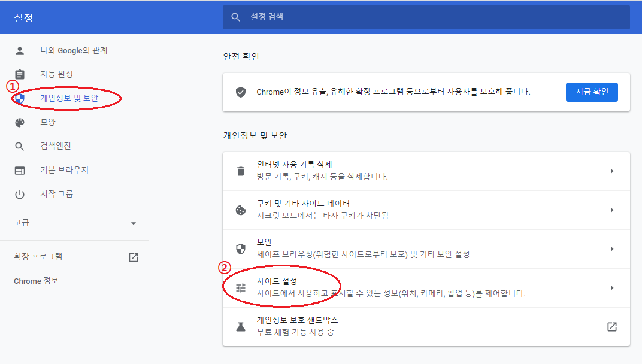Expand arrow on 인터넷 사용 기록 삭제 row

[611, 171]
